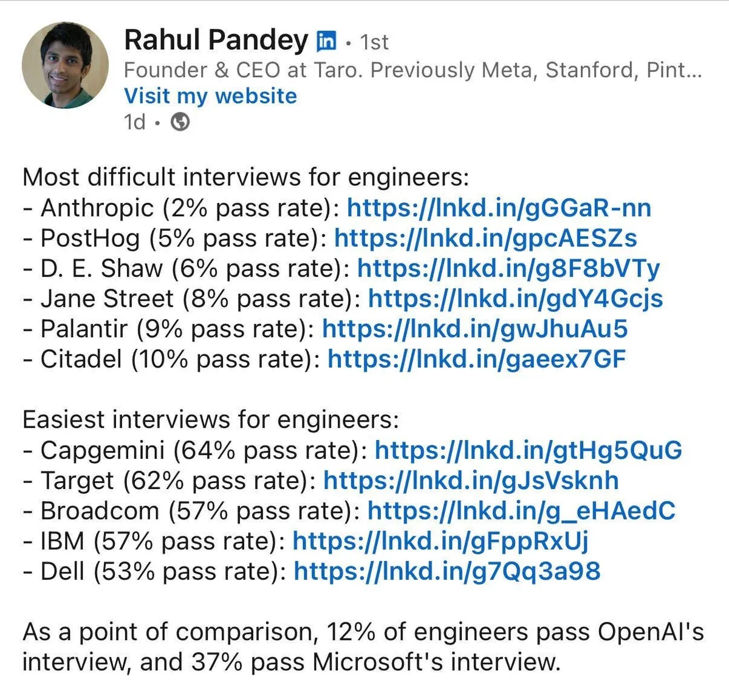
Task: Click Rahul Pandey's profile photo
Action: [x=65, y=65]
